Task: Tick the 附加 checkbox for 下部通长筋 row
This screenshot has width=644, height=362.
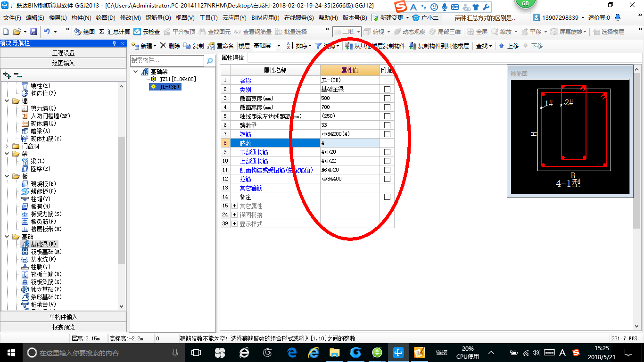Action: tap(387, 152)
